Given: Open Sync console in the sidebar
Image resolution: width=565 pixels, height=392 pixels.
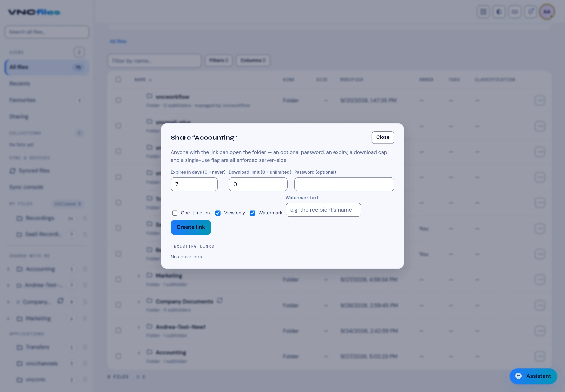Looking at the screenshot, I should click(47, 187).
